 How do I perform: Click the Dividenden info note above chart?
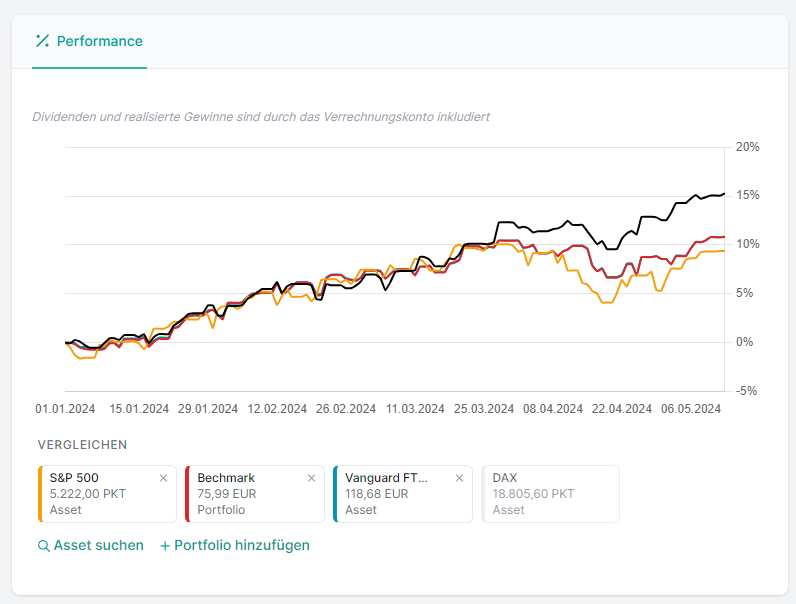point(261,117)
